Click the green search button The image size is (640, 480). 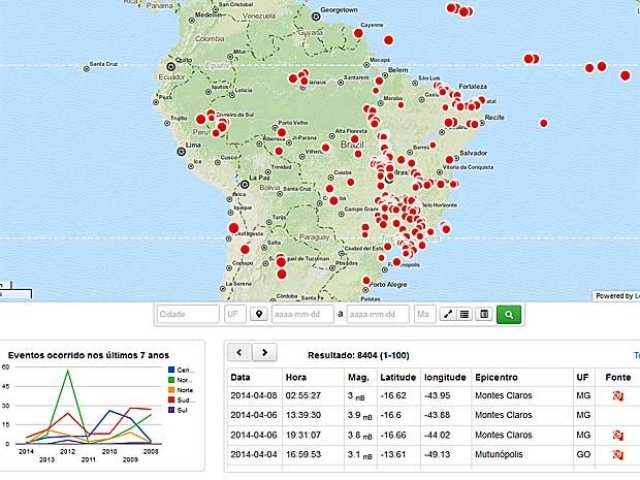[x=509, y=314]
